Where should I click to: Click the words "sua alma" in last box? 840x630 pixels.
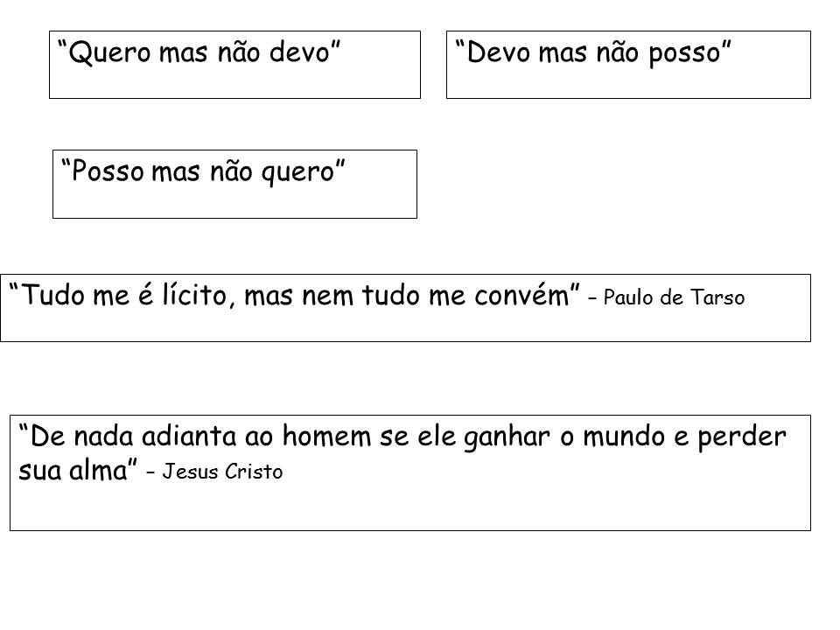point(73,471)
